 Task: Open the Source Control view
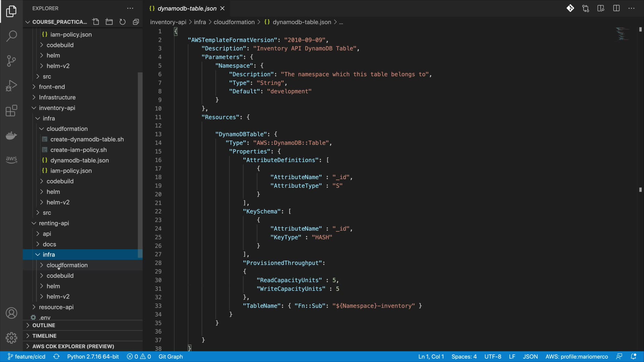pyautogui.click(x=11, y=61)
